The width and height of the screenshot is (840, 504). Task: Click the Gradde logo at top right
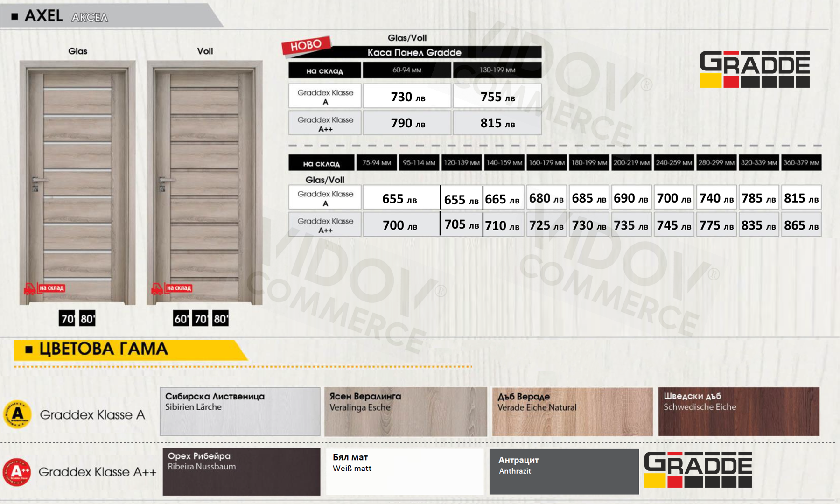(x=755, y=69)
